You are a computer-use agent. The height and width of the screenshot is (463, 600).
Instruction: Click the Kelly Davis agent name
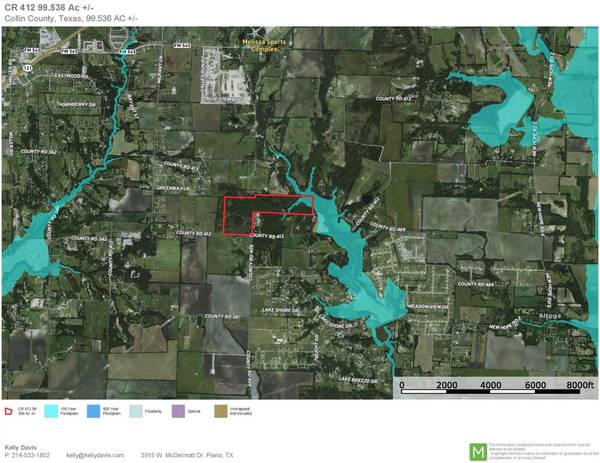pyautogui.click(x=22, y=447)
